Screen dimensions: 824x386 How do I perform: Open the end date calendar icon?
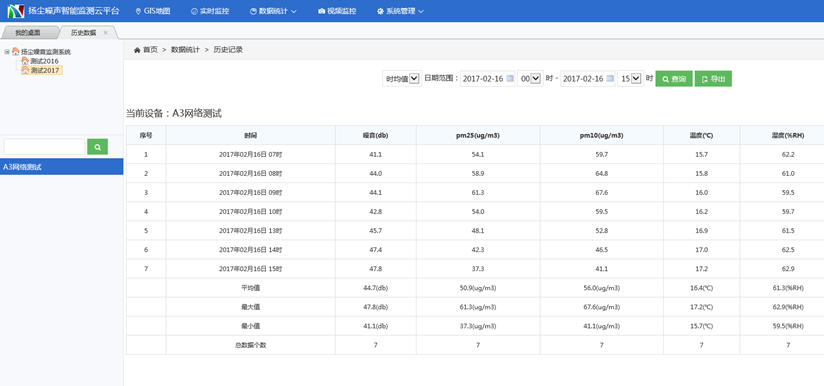point(610,79)
